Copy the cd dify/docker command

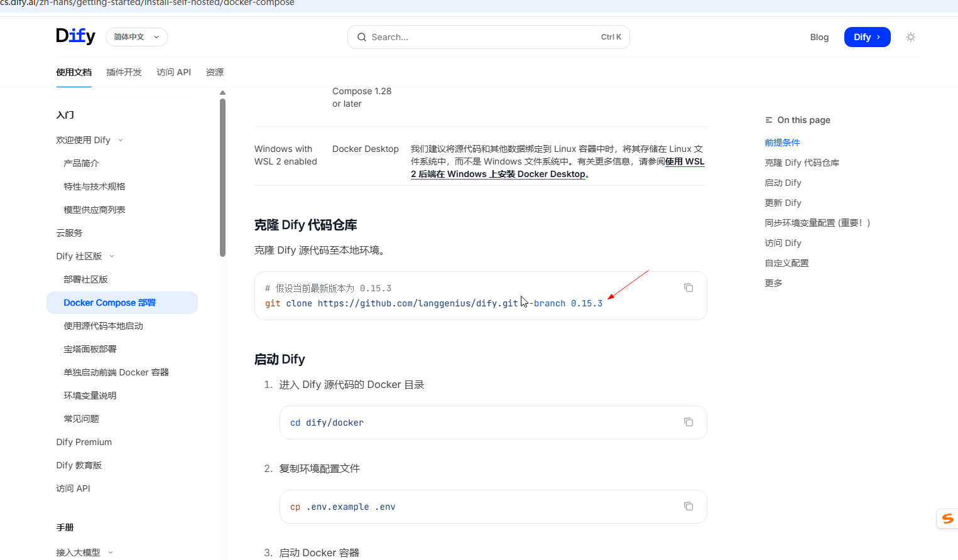tap(689, 422)
